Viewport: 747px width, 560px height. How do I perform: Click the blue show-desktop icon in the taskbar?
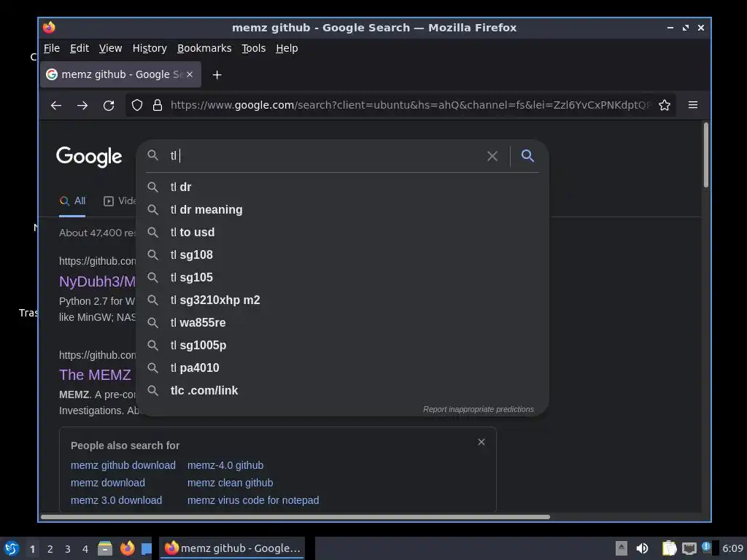(x=147, y=548)
